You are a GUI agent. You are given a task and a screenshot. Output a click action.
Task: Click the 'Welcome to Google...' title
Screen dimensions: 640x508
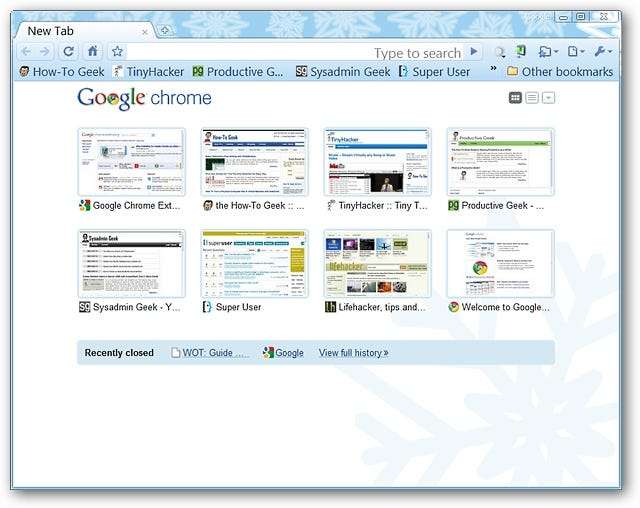tap(505, 307)
